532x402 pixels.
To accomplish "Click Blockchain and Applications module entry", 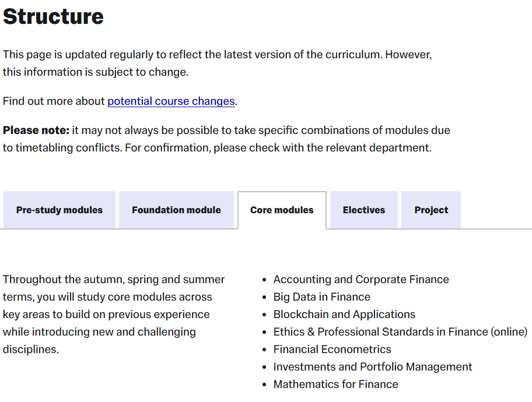I will [x=344, y=315].
